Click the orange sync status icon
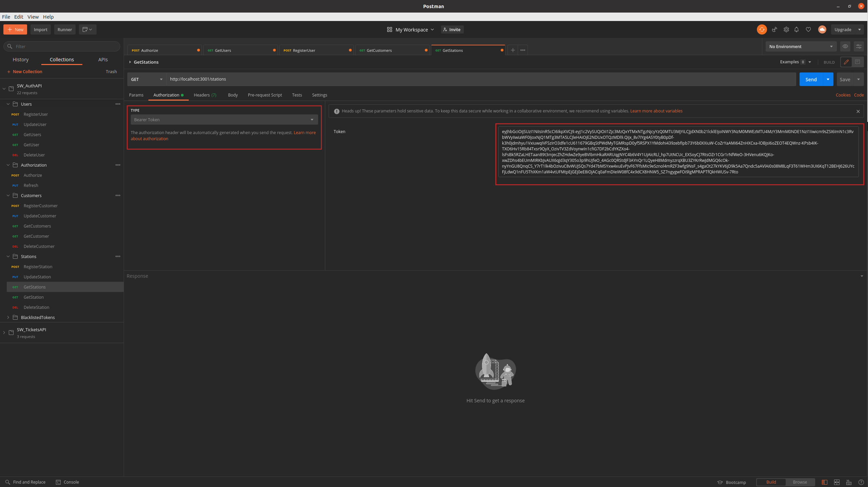 (762, 29)
